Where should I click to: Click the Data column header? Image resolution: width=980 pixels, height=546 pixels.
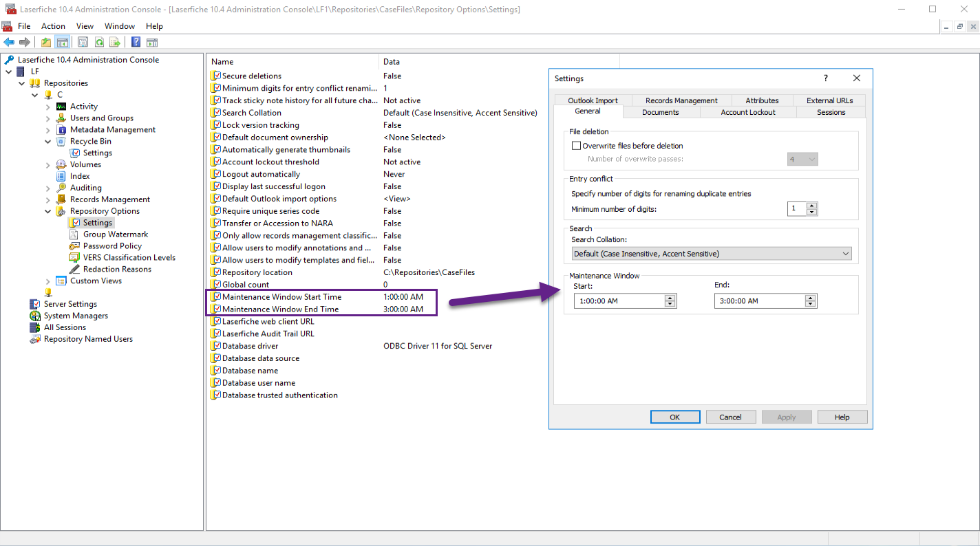coord(499,62)
